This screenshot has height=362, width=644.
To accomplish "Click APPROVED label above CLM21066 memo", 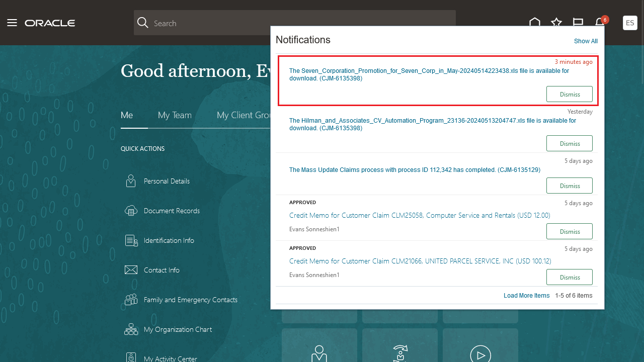I will [x=302, y=248].
